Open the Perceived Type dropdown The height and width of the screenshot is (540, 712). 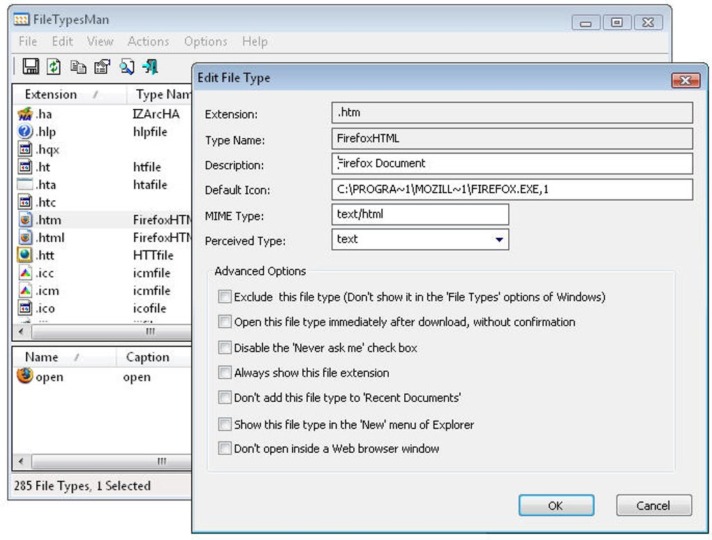499,239
